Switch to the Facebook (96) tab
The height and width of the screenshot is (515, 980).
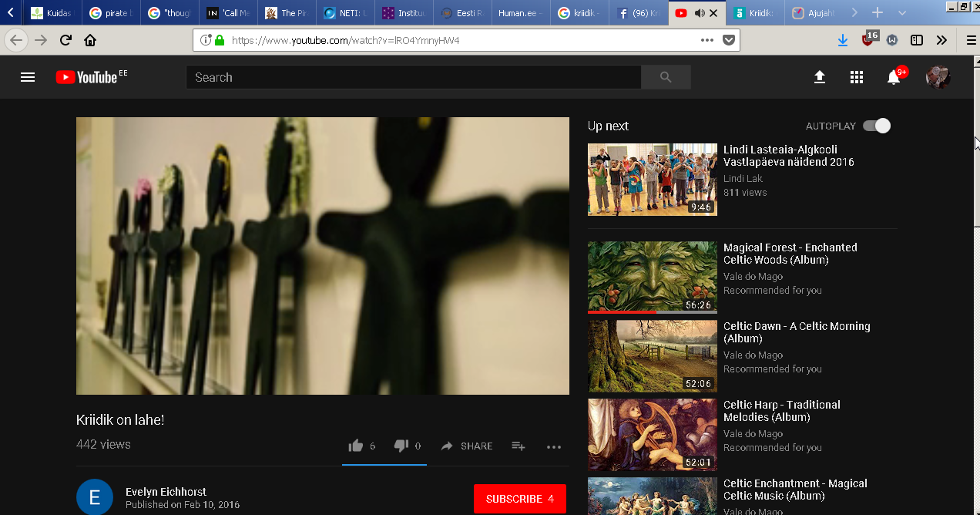[639, 13]
